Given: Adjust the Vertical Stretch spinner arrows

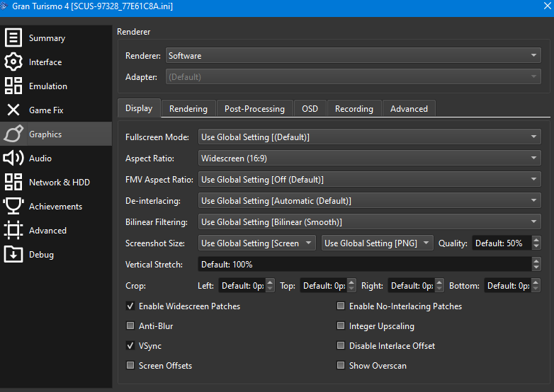Looking at the screenshot, I should click(x=536, y=264).
